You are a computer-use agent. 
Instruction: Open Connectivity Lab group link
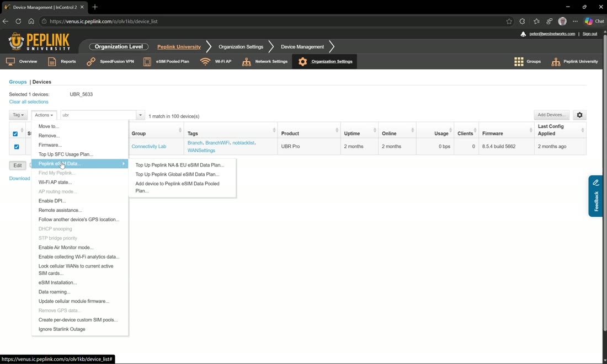coord(148,147)
